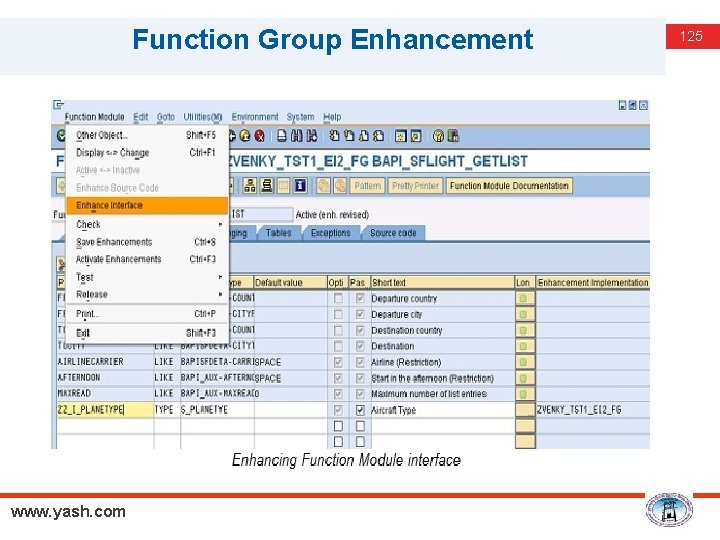Toggle Pass Value checkbox for Maximum number row
720x540 pixels.
[360, 394]
